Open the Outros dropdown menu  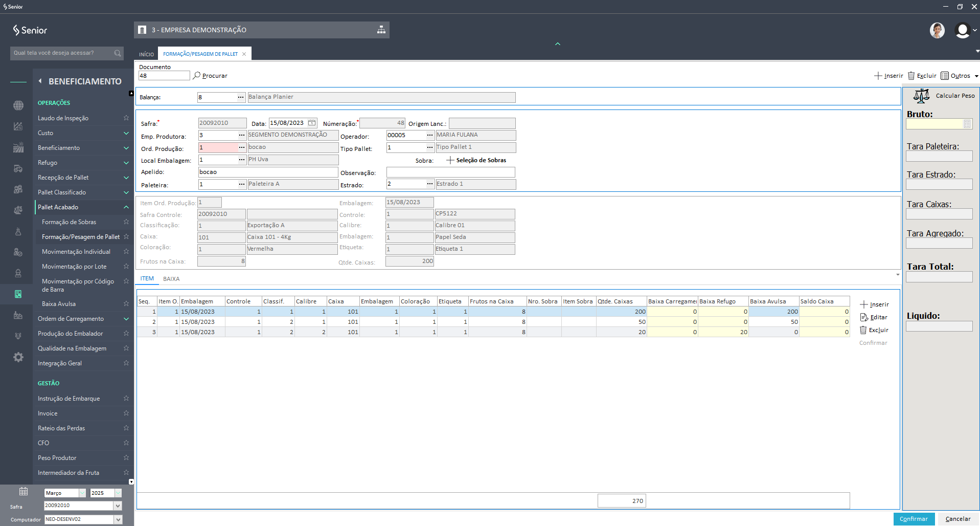(x=960, y=76)
